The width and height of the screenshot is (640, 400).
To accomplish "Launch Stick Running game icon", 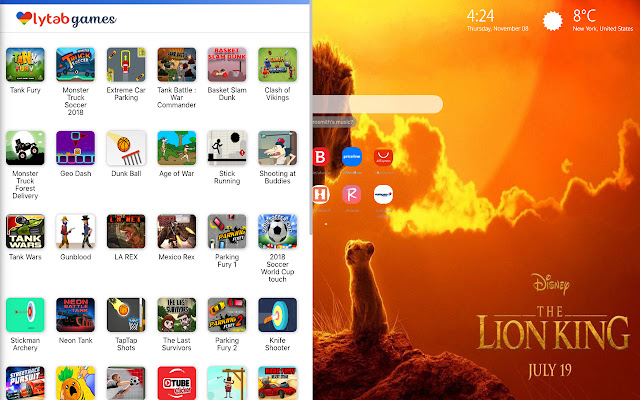I will [x=227, y=148].
